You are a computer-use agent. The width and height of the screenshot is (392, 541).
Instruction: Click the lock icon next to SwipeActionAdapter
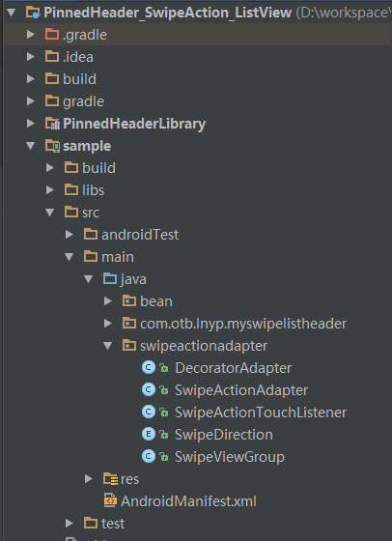[x=164, y=390]
